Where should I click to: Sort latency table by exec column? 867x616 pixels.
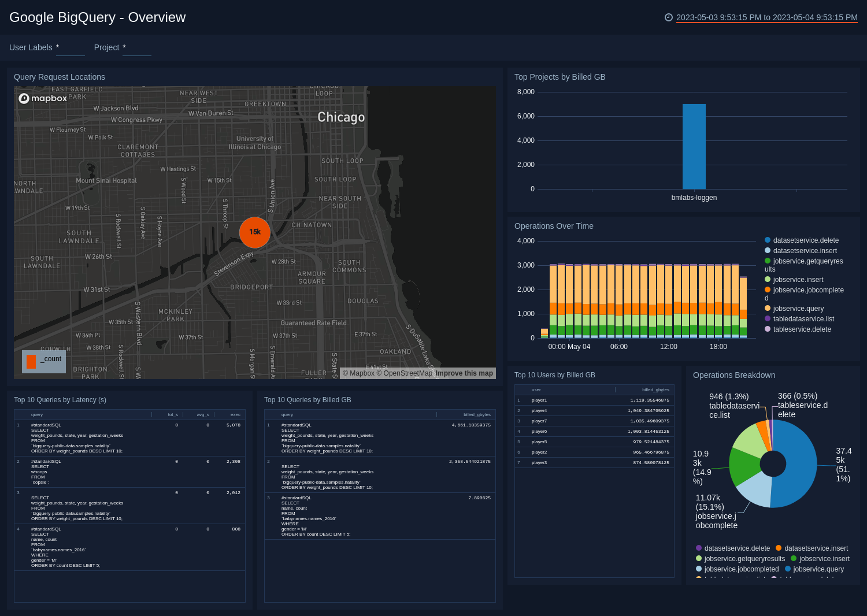tap(235, 415)
